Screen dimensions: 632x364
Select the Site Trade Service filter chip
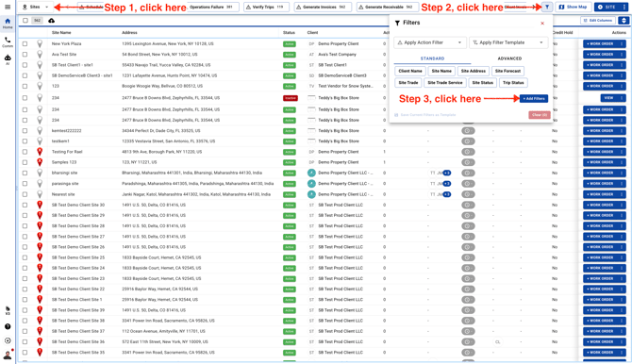[x=445, y=83]
